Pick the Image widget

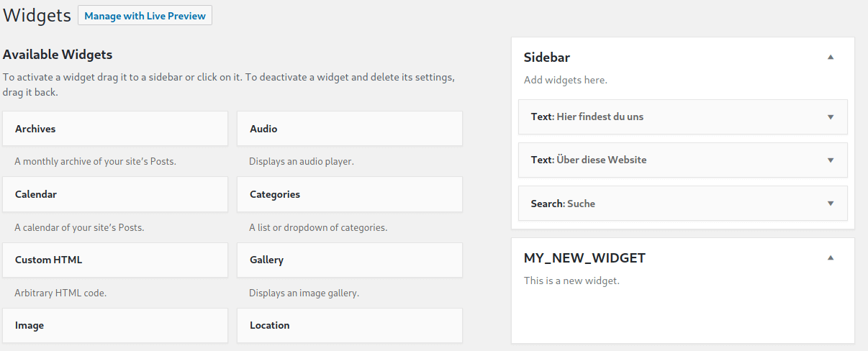pyautogui.click(x=115, y=325)
